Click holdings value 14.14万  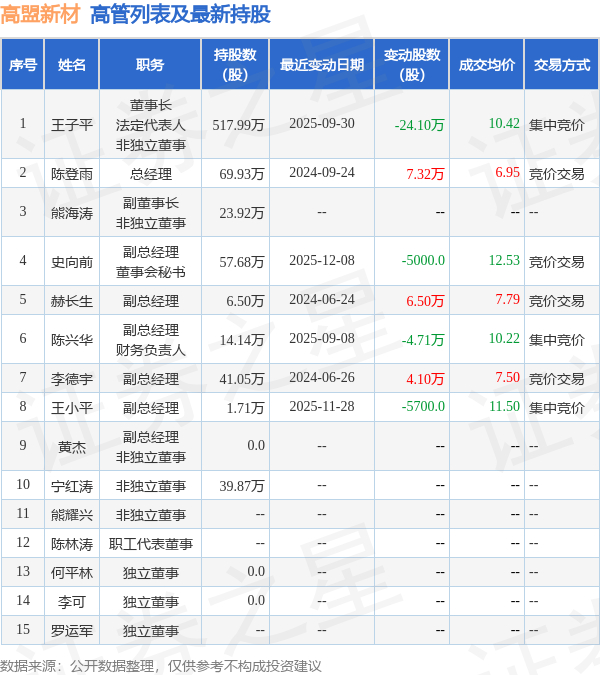(241, 340)
